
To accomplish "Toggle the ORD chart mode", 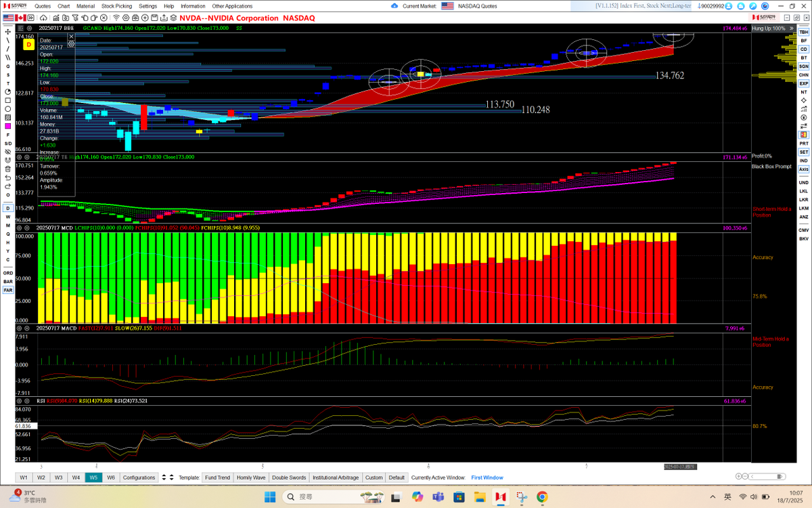I will point(8,273).
